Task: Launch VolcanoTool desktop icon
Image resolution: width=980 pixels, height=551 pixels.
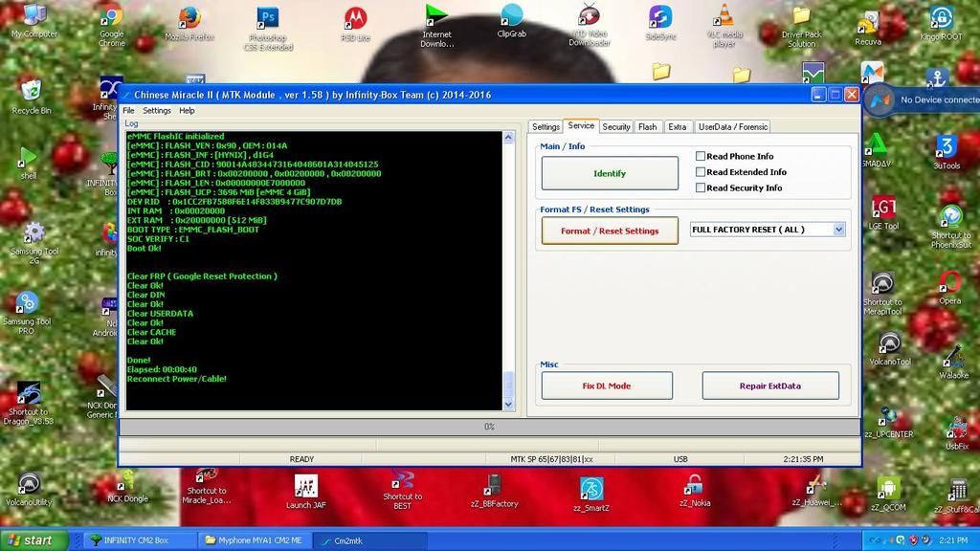Action: click(890, 348)
